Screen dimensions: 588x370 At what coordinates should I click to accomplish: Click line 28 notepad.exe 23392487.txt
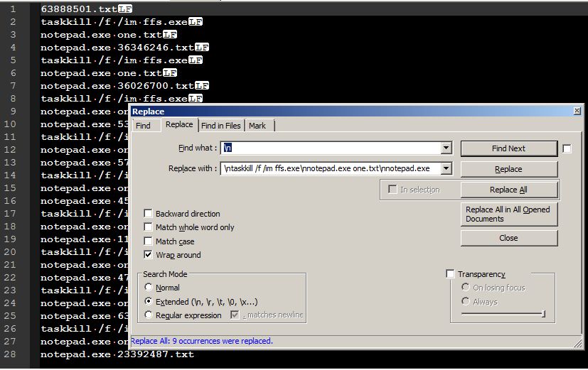(117, 354)
